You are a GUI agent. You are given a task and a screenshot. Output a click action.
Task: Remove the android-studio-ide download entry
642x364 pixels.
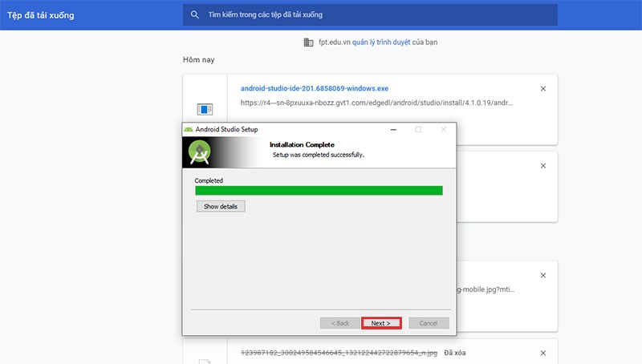click(x=543, y=89)
